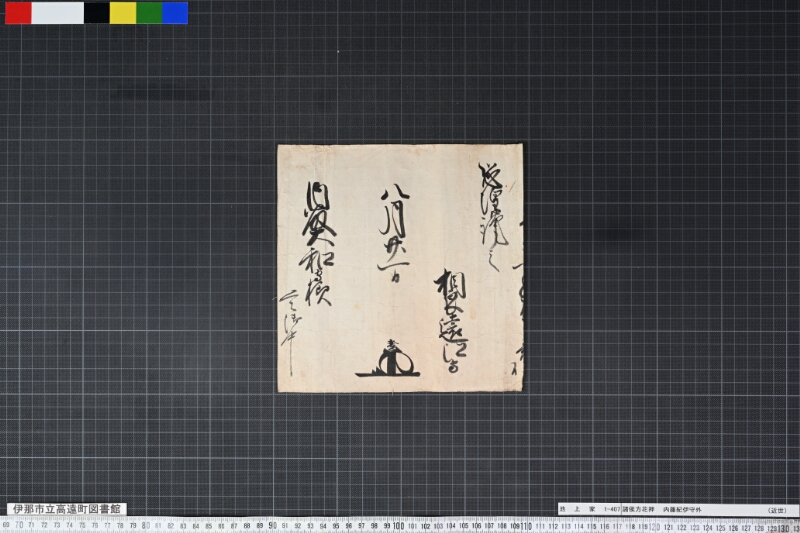
Task: Click the cursive text at top right of paper
Action: [492, 215]
